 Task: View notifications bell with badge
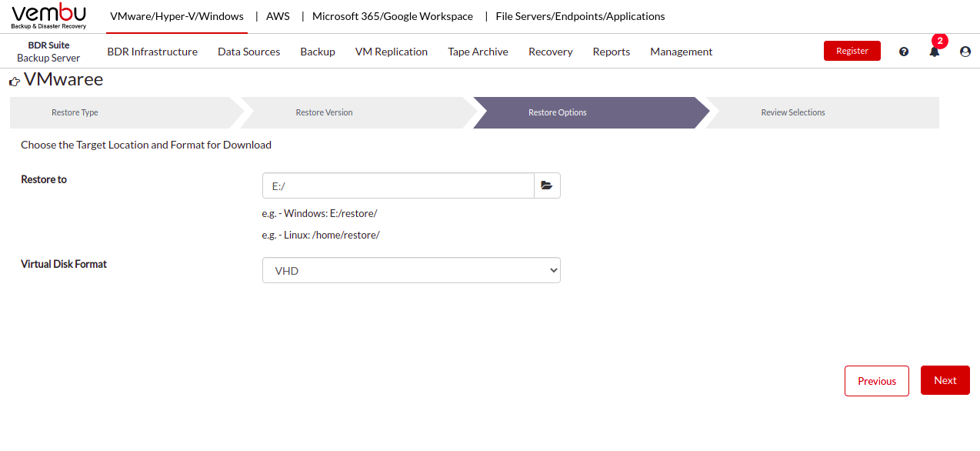tap(935, 48)
